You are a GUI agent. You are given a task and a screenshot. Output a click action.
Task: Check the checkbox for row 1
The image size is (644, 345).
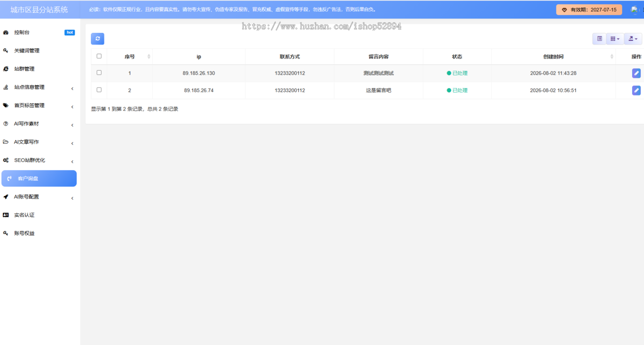pyautogui.click(x=99, y=73)
